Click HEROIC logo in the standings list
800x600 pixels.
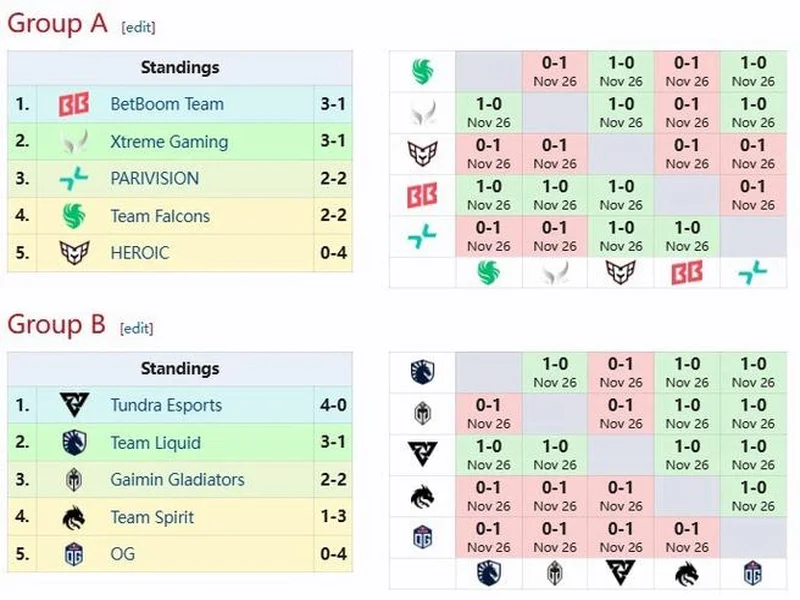[x=74, y=253]
